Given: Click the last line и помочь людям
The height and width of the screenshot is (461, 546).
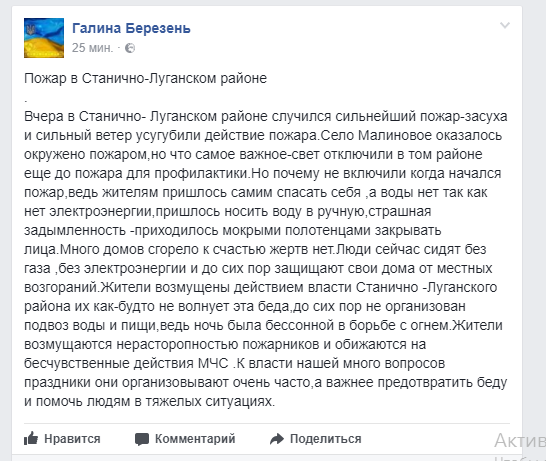Looking at the screenshot, I should tap(149, 401).
